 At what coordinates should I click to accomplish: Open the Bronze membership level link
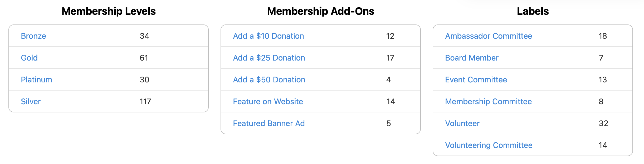click(x=33, y=36)
